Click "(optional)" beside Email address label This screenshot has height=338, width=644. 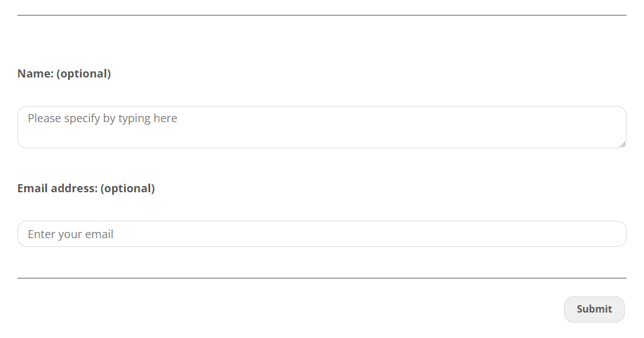[x=128, y=189]
